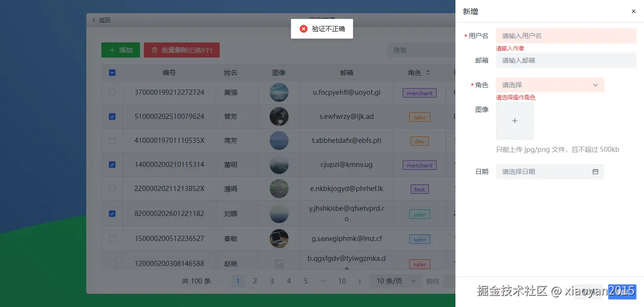Click the calendar icon in the date field
This screenshot has height=307, width=644.
click(595, 172)
